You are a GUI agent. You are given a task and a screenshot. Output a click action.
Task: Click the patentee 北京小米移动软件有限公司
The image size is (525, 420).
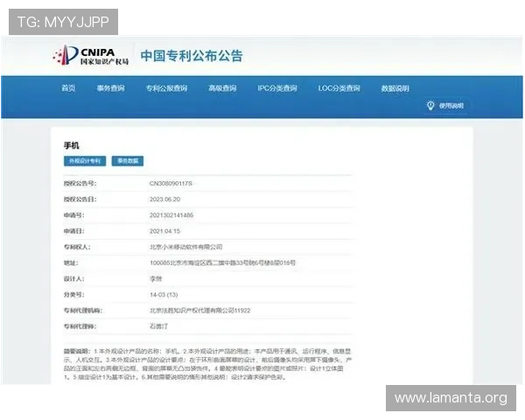[185, 247]
